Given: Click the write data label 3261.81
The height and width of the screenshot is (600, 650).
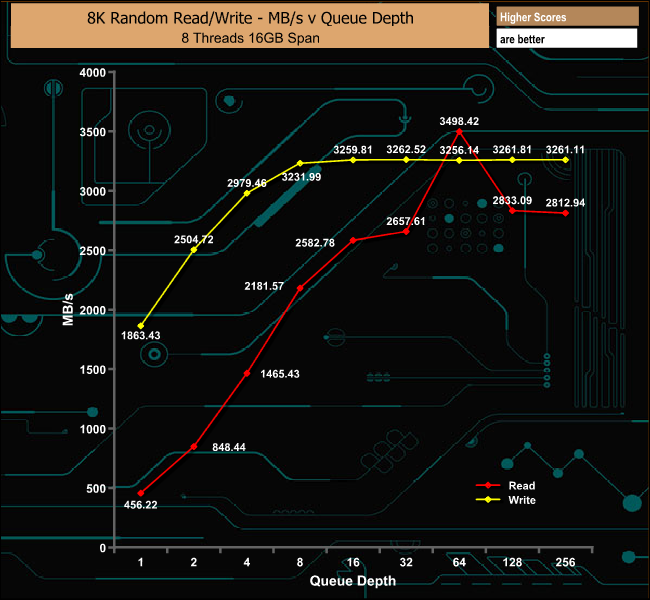Looking at the screenshot, I should 512,149.
